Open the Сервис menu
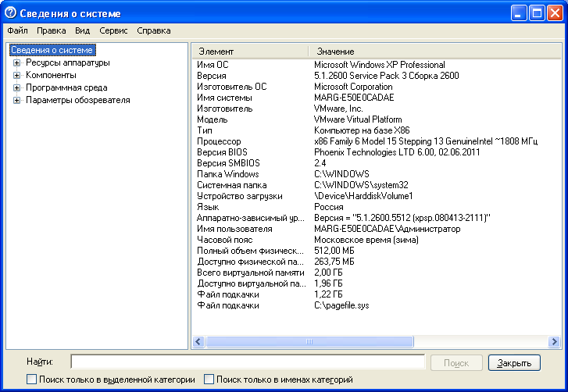This screenshot has width=568, height=392. tap(113, 30)
